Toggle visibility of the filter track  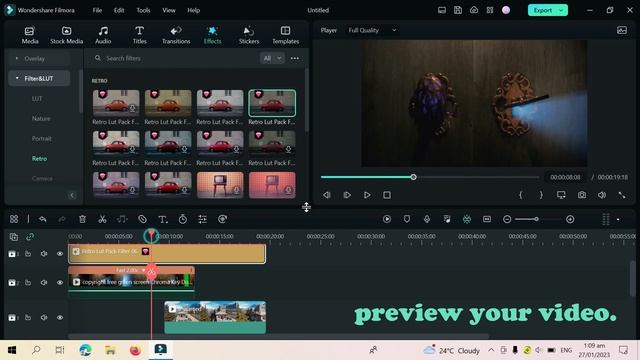tap(60, 254)
